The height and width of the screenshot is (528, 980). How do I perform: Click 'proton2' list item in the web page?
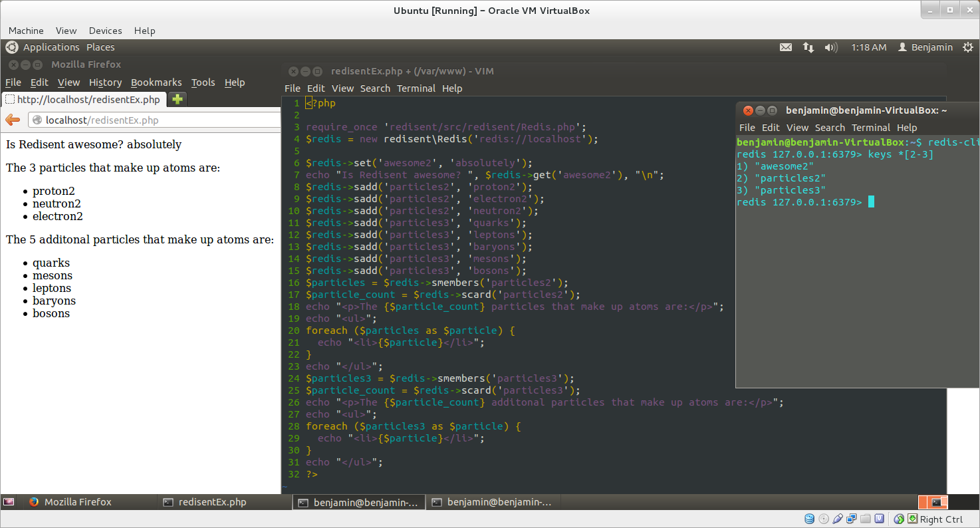pos(54,191)
